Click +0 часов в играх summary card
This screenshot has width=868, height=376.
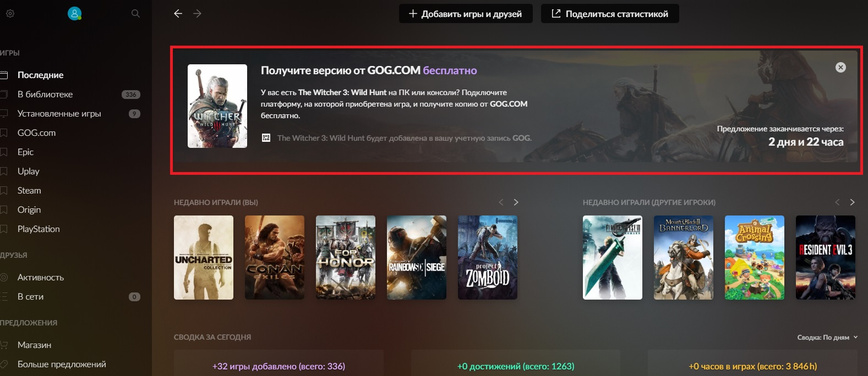(x=753, y=363)
